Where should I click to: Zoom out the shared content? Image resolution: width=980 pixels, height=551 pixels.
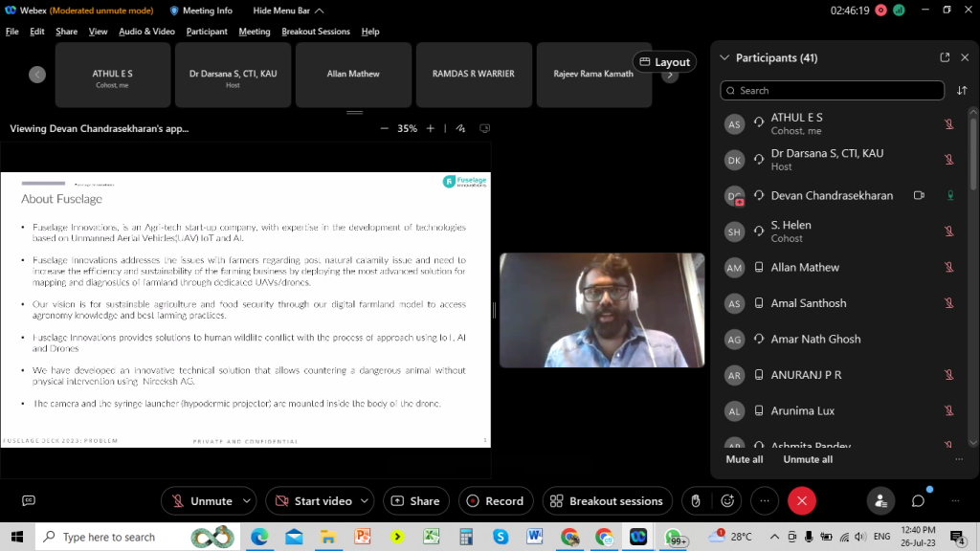click(385, 128)
